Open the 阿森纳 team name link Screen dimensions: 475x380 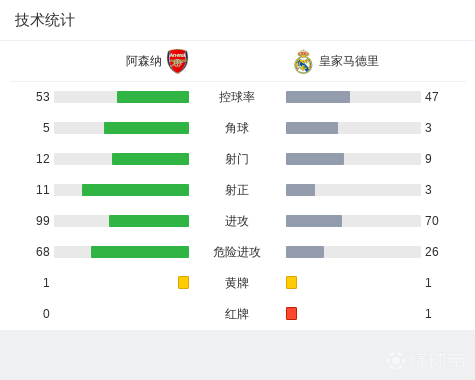(144, 61)
